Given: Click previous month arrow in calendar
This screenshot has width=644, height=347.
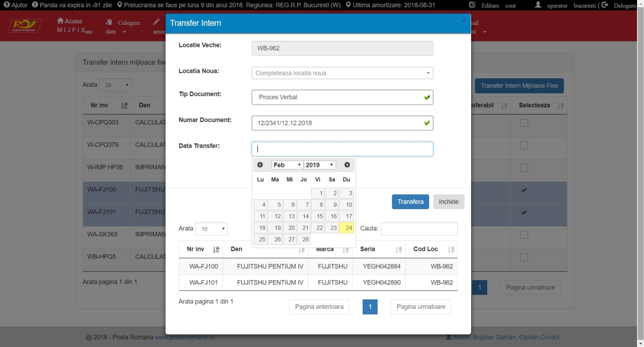Looking at the screenshot, I should [x=260, y=165].
